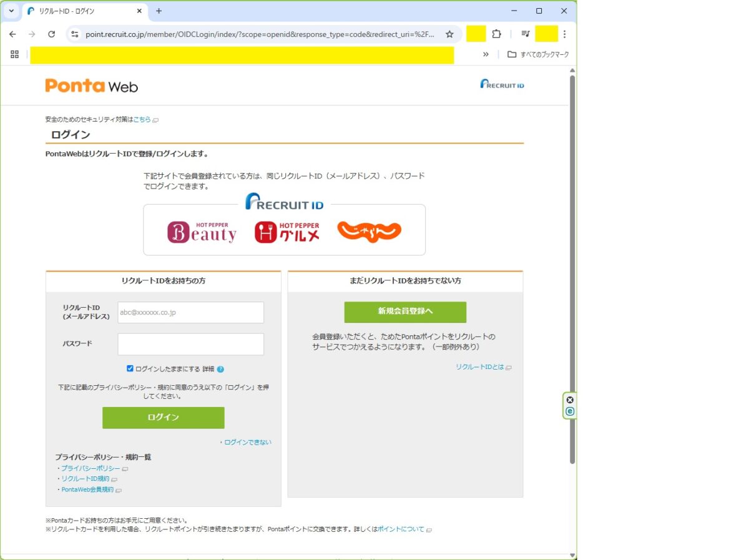The width and height of the screenshot is (749, 560).
Task: Open the ポイントについて link
Action: coord(401,529)
